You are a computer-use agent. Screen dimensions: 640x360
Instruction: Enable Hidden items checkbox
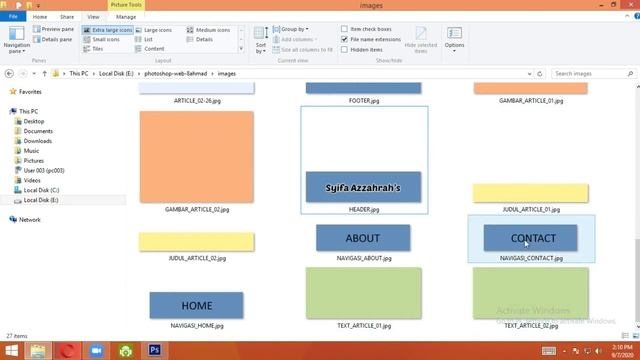pyautogui.click(x=344, y=50)
